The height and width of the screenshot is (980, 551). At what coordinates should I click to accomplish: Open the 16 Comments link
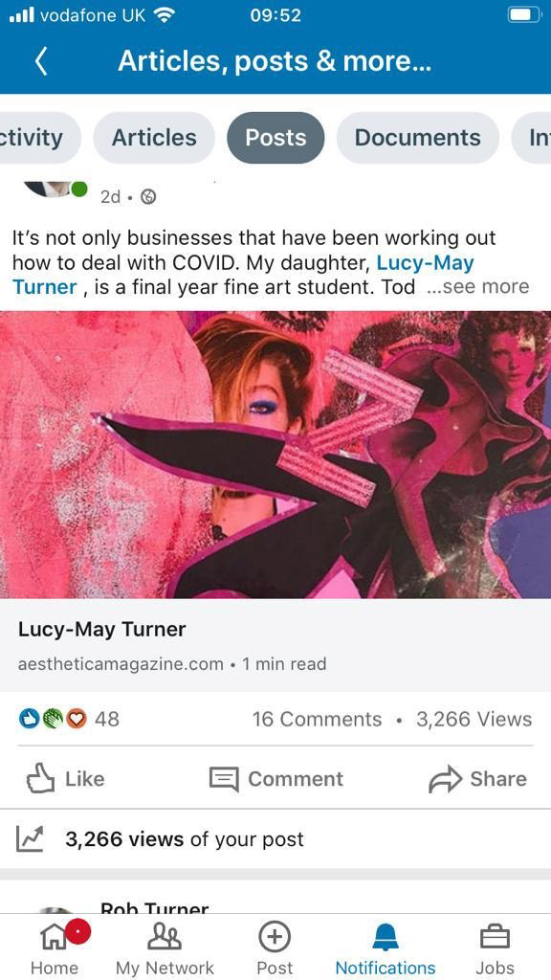(x=317, y=720)
